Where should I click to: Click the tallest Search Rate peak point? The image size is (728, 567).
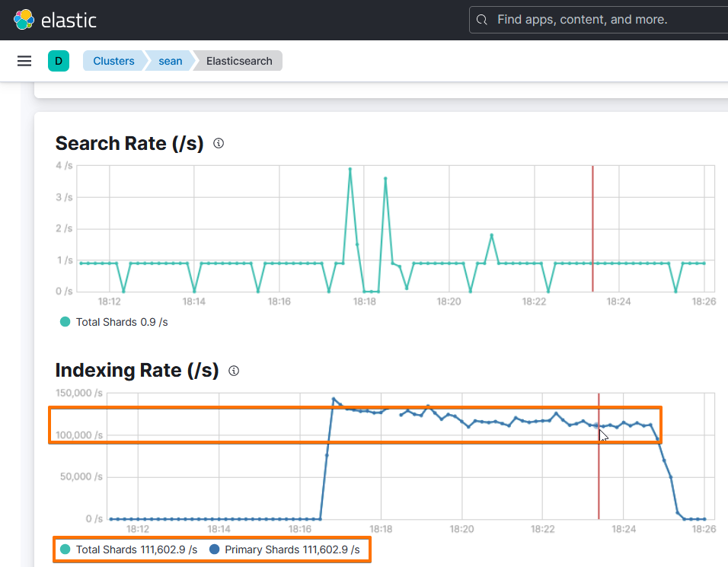point(350,170)
